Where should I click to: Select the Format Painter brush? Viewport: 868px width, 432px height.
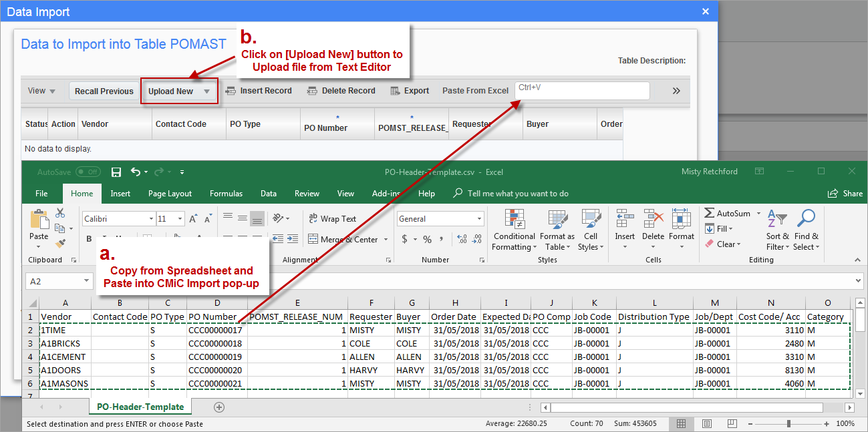pyautogui.click(x=60, y=244)
